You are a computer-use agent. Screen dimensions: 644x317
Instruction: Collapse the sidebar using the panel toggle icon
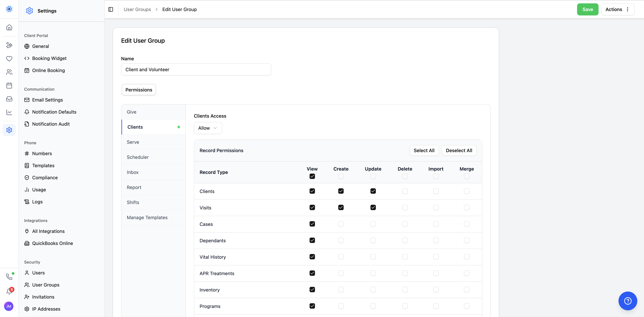(x=111, y=9)
